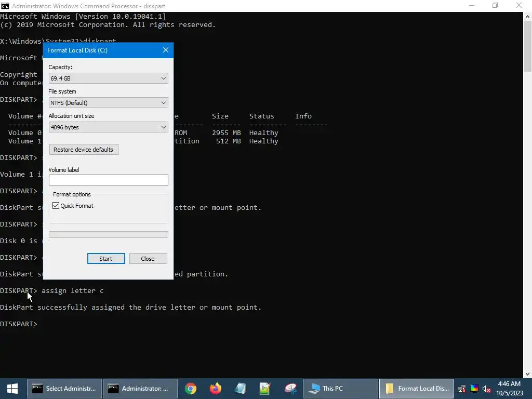
Task: Click the Volume label input field
Action: coord(108,180)
